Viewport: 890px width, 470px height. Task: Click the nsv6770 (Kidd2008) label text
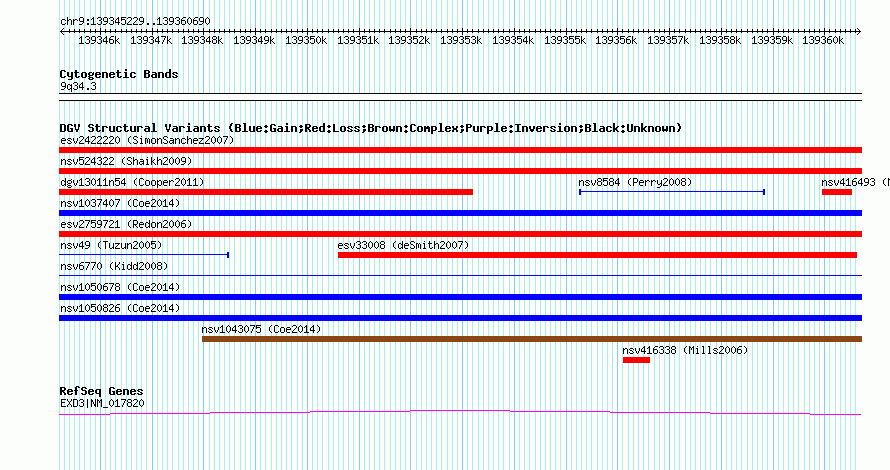(x=114, y=266)
